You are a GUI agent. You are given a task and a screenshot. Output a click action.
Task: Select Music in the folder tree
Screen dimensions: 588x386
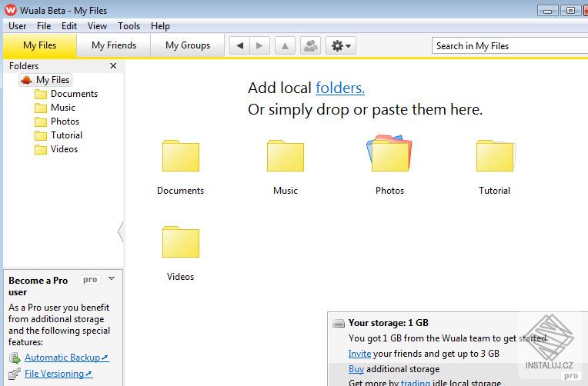click(55, 108)
